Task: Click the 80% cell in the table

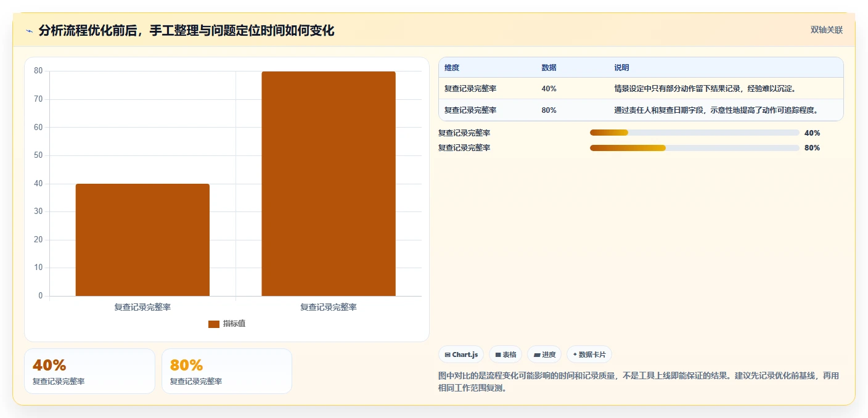Action: click(x=549, y=110)
